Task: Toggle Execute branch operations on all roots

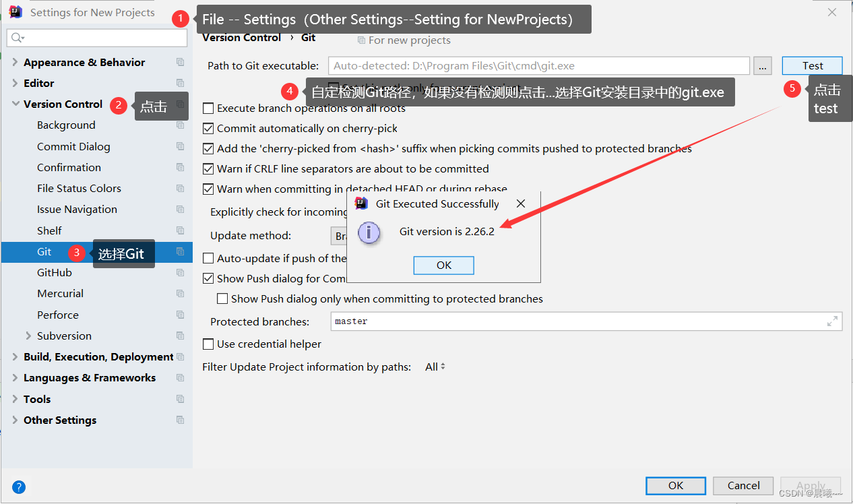Action: click(208, 108)
